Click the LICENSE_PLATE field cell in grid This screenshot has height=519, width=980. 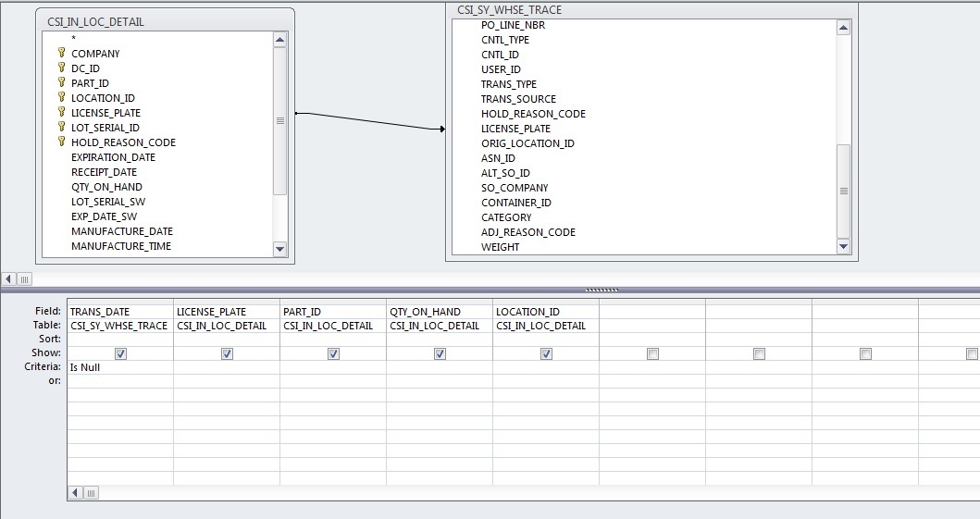(226, 312)
